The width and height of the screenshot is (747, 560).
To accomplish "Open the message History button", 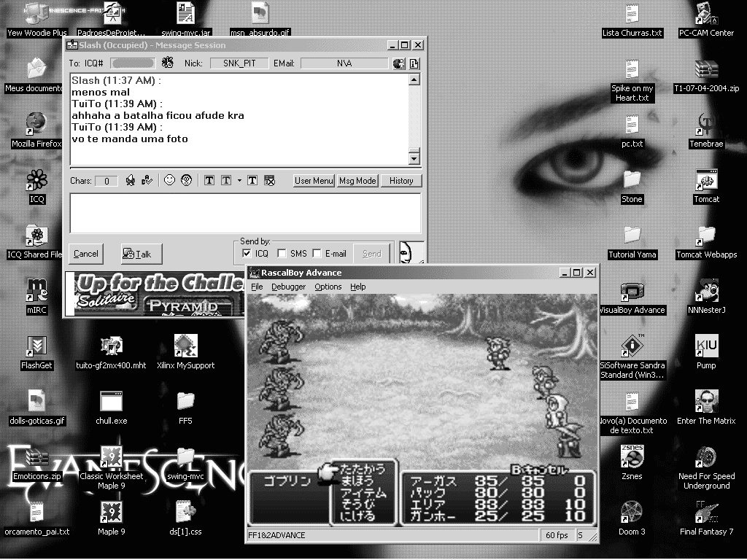I will click(x=401, y=181).
